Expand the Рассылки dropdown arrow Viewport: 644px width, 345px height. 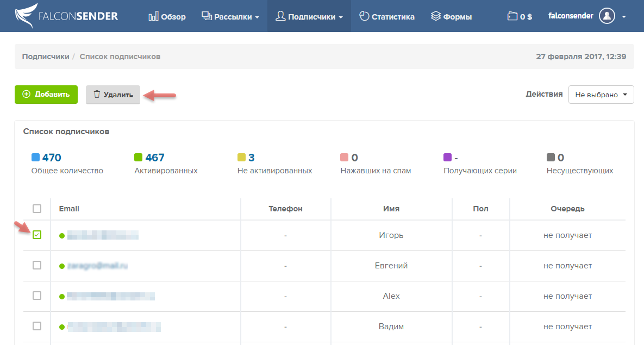point(257,17)
